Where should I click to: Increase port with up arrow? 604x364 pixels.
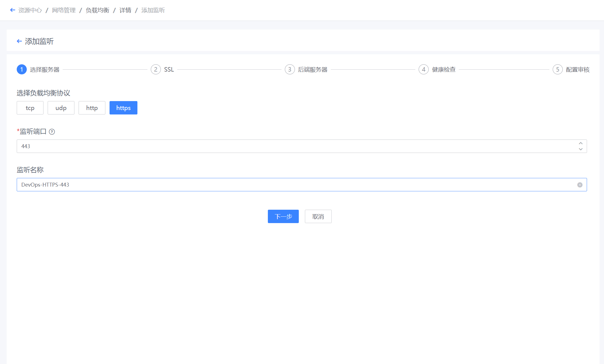(x=581, y=143)
